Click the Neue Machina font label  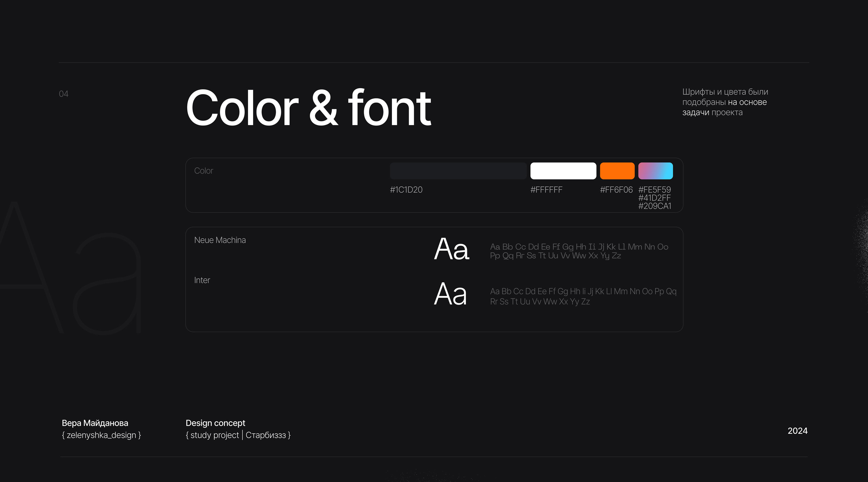point(220,240)
